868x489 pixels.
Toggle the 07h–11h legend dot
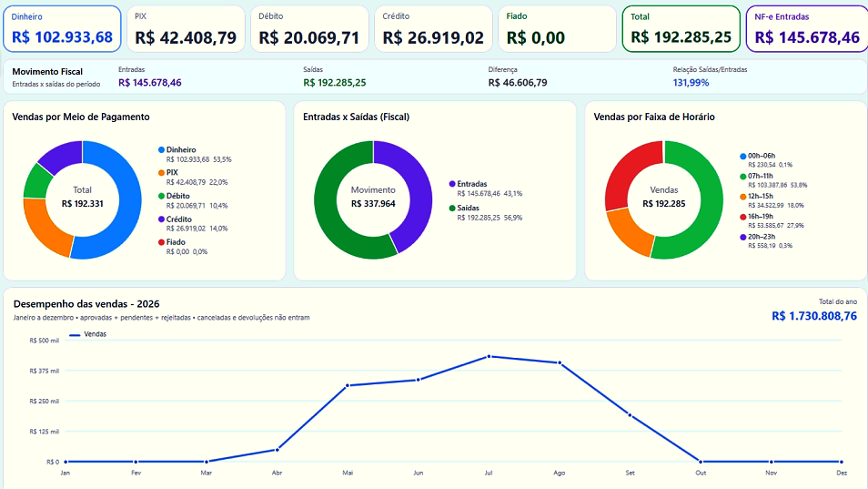tap(742, 177)
